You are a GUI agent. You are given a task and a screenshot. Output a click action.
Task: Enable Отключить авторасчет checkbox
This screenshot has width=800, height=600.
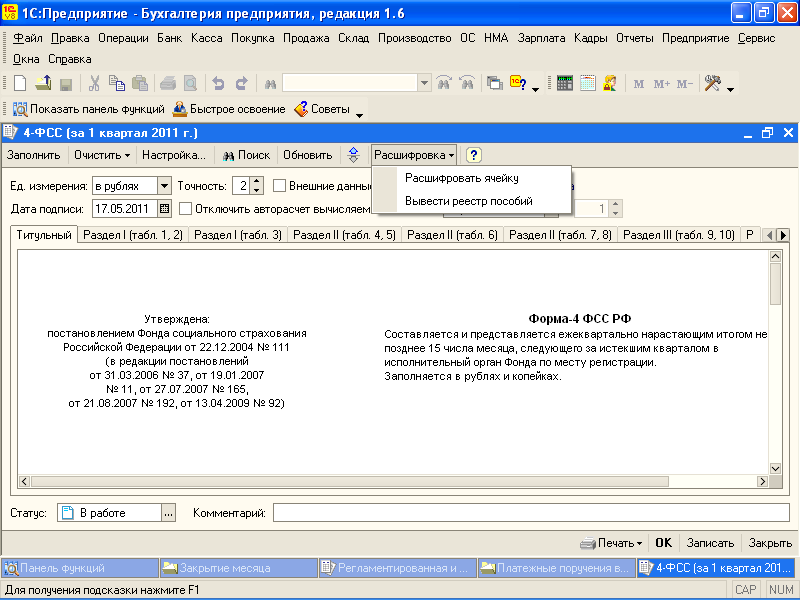(x=186, y=209)
